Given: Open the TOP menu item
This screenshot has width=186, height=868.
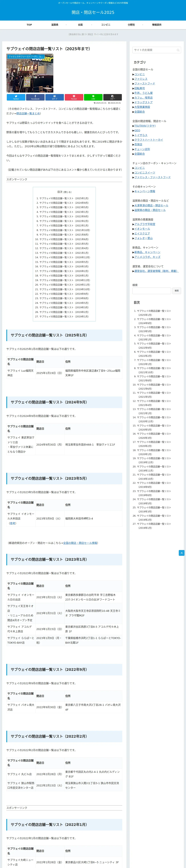Looking at the screenshot, I should pyautogui.click(x=29, y=25).
